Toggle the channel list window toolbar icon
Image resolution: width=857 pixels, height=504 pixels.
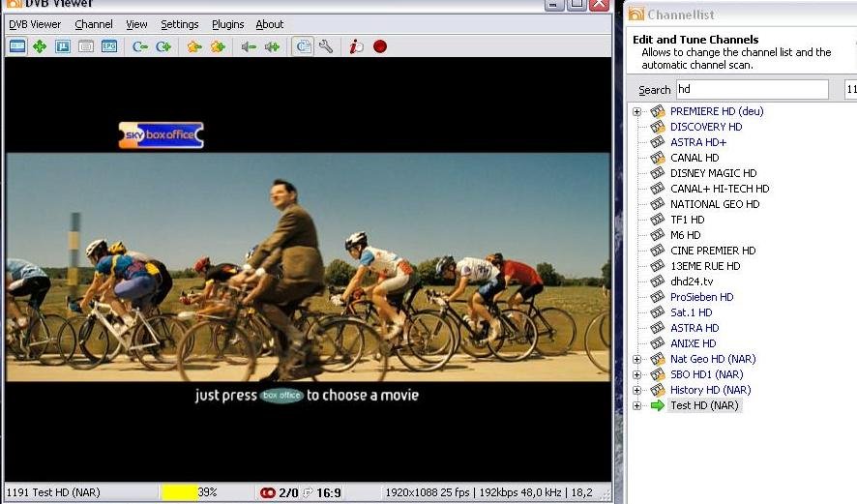tap(302, 46)
